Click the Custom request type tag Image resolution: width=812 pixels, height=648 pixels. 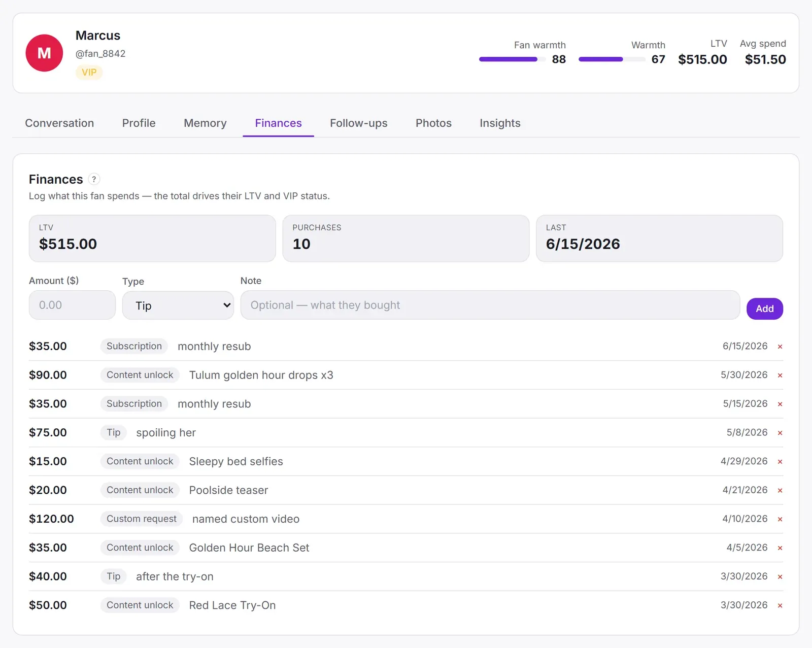click(x=142, y=519)
